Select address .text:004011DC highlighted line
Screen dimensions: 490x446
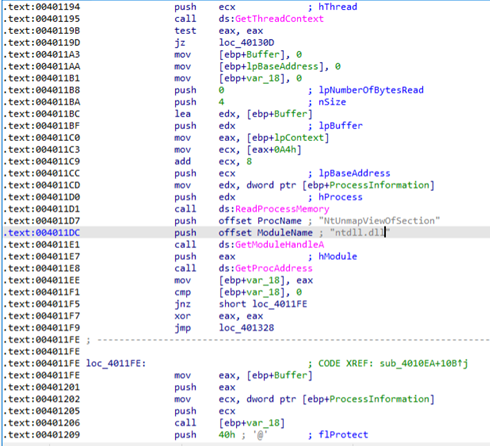(42, 233)
